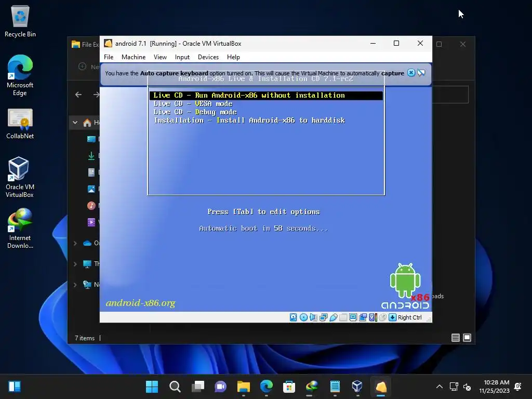Open Windows Start menu
This screenshot has height=399, width=532.
[x=152, y=387]
